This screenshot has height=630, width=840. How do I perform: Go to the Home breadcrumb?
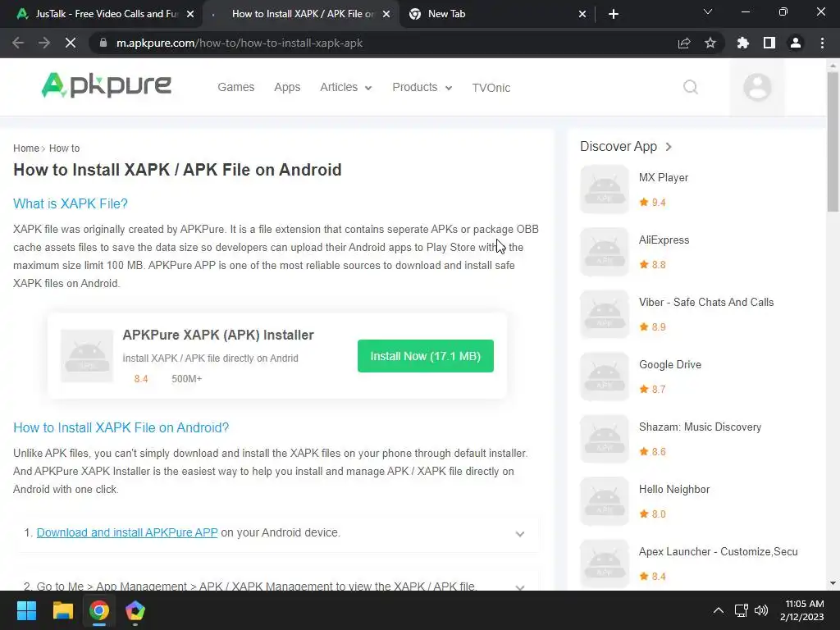(26, 148)
